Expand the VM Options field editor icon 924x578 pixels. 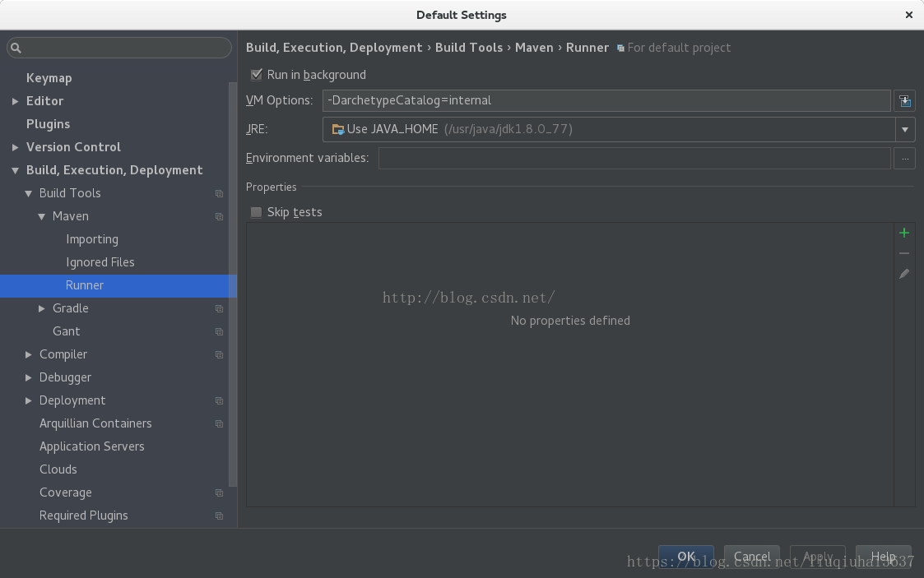(x=904, y=100)
